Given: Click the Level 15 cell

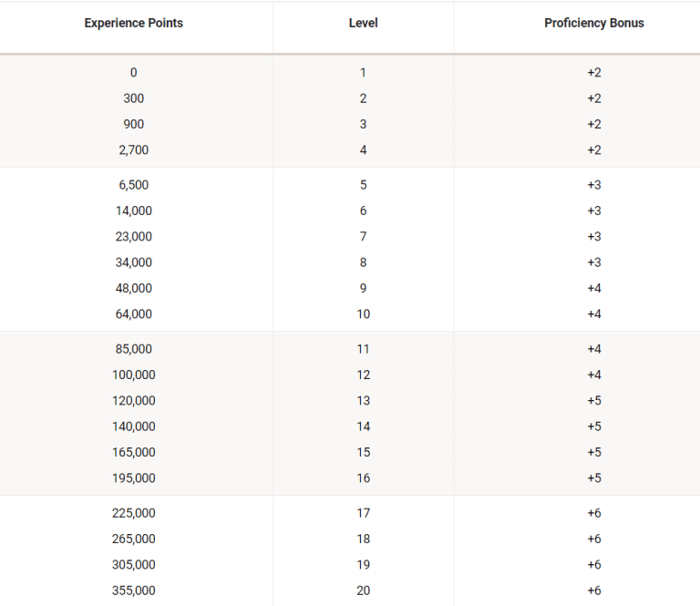Looking at the screenshot, I should [x=363, y=453].
